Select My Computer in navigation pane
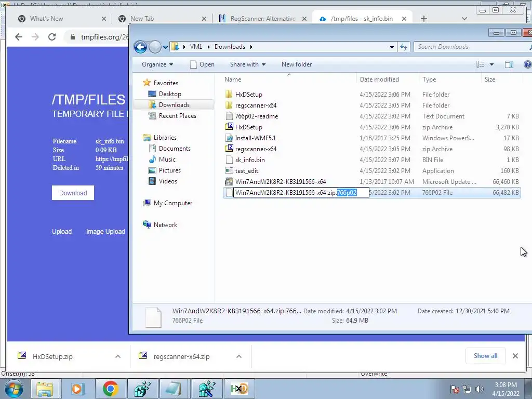Screen dimensions: 532x399 (x=172, y=203)
